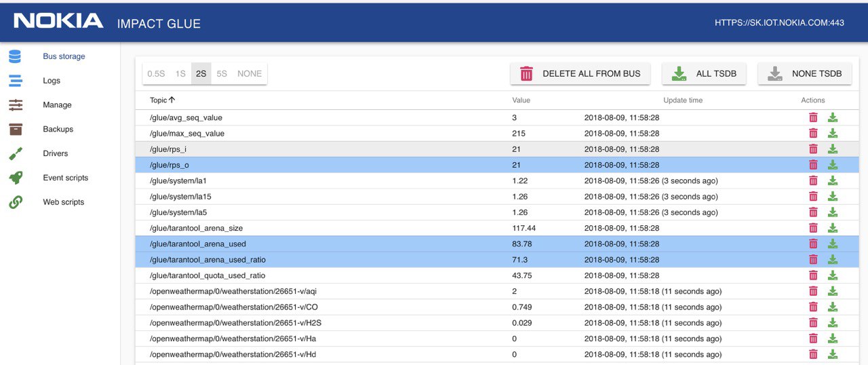Open Event scripts page

click(x=66, y=178)
